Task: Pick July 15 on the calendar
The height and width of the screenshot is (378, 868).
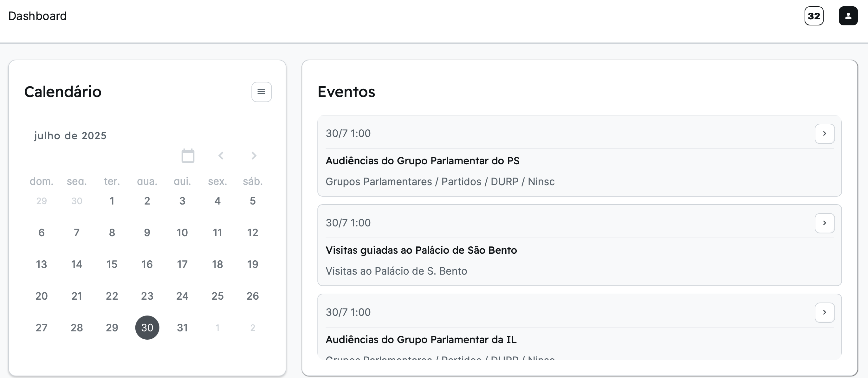Action: coord(112,264)
